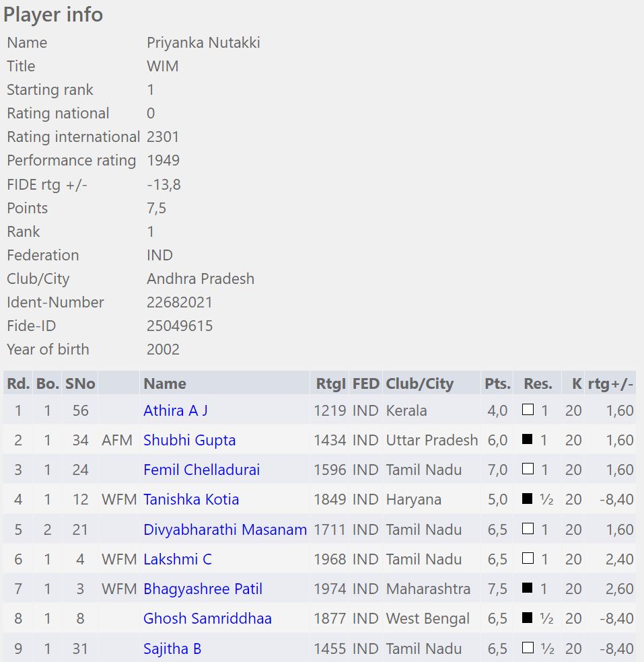Select the Divyabharathi Masanam link

(x=225, y=529)
